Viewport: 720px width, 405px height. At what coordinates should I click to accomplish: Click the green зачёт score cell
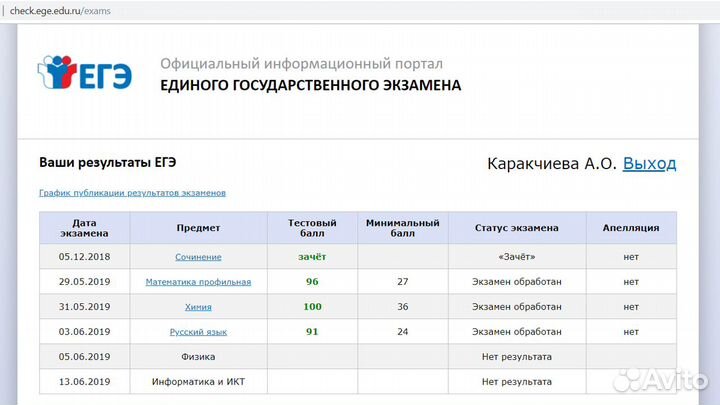pos(312,257)
